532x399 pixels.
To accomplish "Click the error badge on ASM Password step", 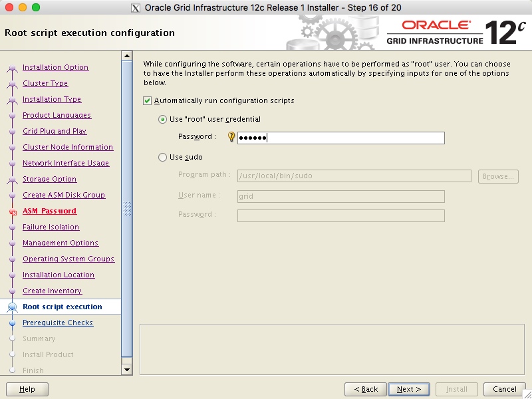I will coord(14,210).
